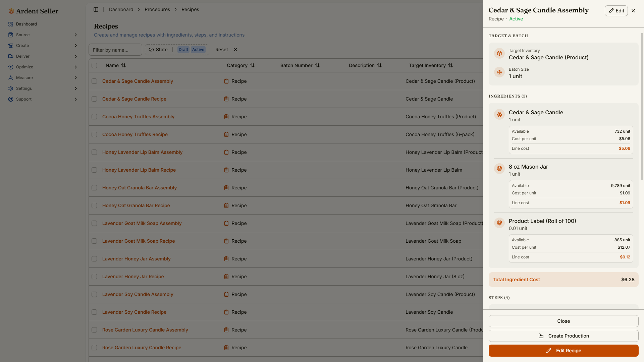The width and height of the screenshot is (644, 362).
Task: Toggle the select-all rows checkbox
Action: (94, 65)
